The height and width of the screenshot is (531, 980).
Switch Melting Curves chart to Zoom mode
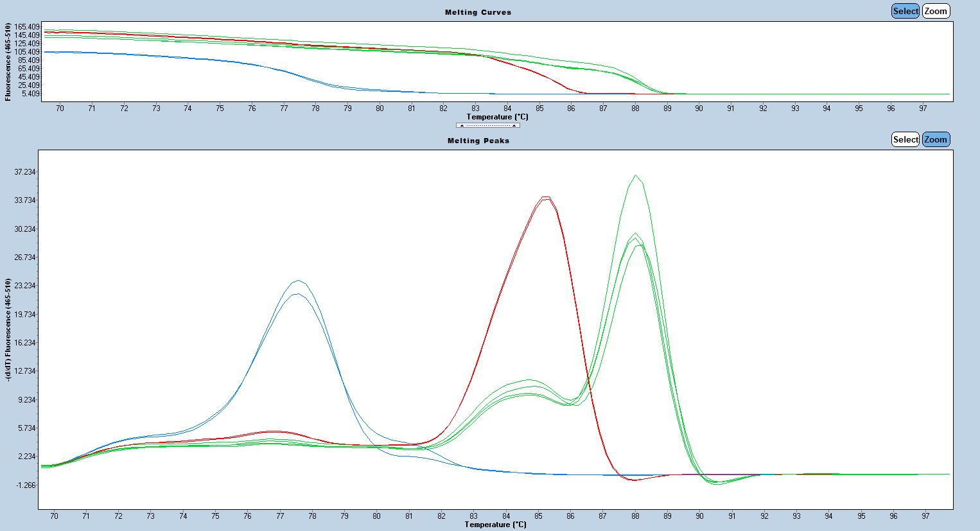point(936,11)
